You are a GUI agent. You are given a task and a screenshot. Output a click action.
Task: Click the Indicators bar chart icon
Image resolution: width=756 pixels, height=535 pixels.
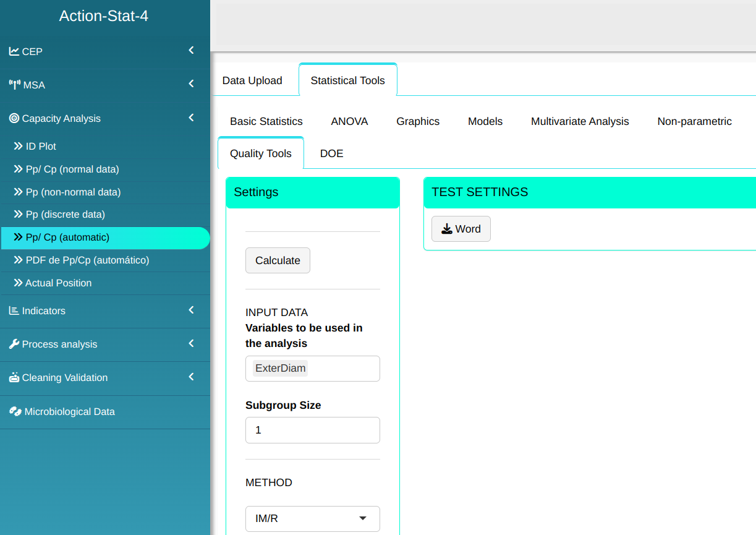pos(14,310)
